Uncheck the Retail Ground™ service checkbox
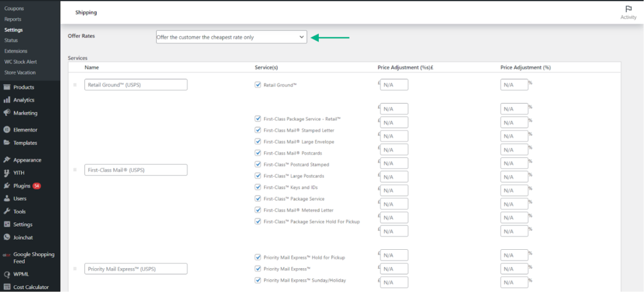Image resolution: width=644 pixels, height=292 pixels. coord(258,84)
